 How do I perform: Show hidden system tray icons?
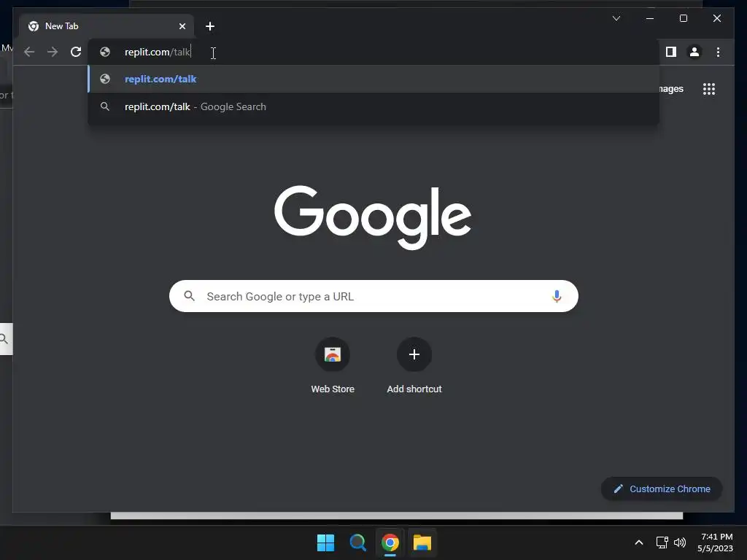click(639, 542)
